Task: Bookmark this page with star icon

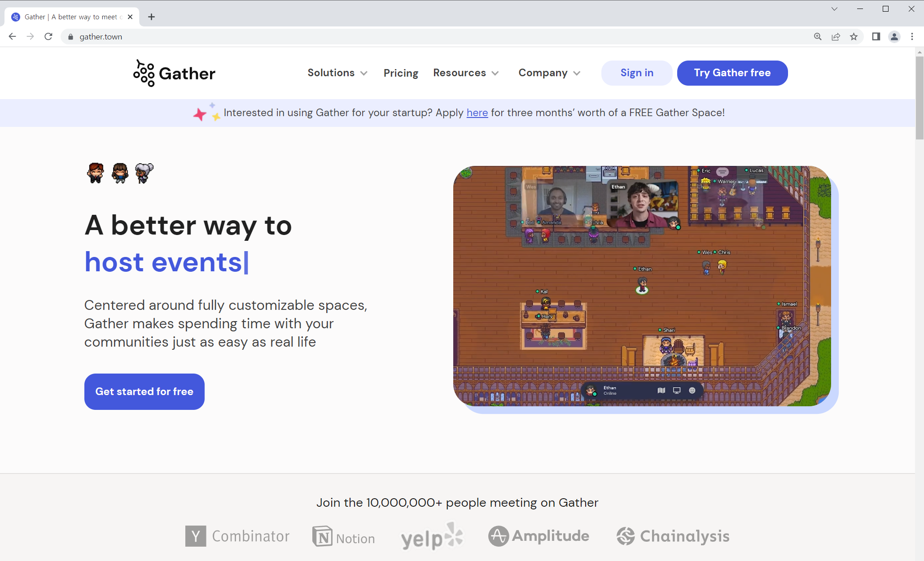Action: point(854,37)
